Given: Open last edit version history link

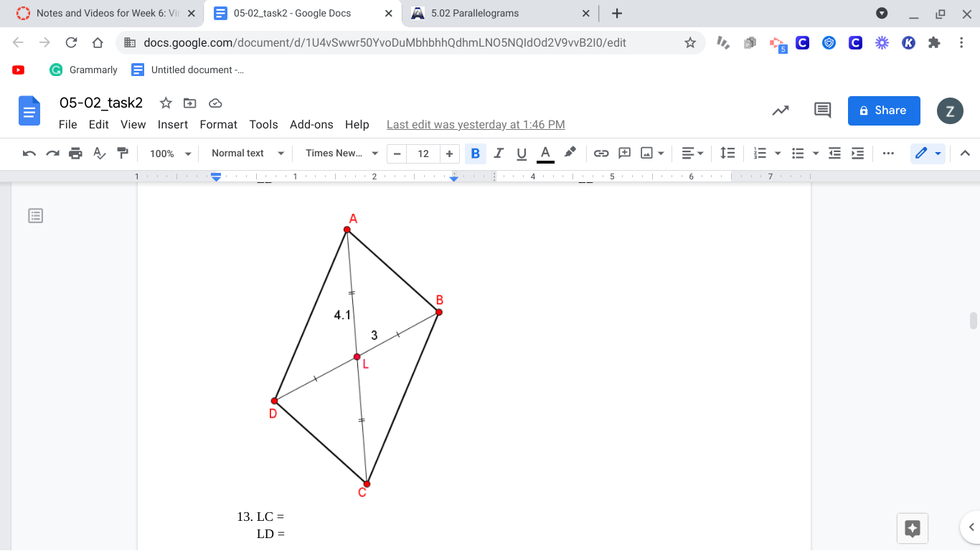Looking at the screenshot, I should point(475,124).
